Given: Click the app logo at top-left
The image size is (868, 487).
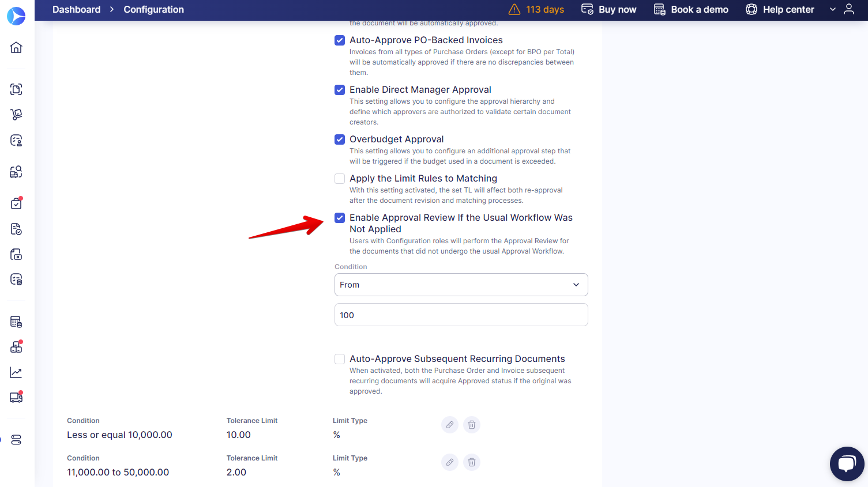Looking at the screenshot, I should point(16,16).
